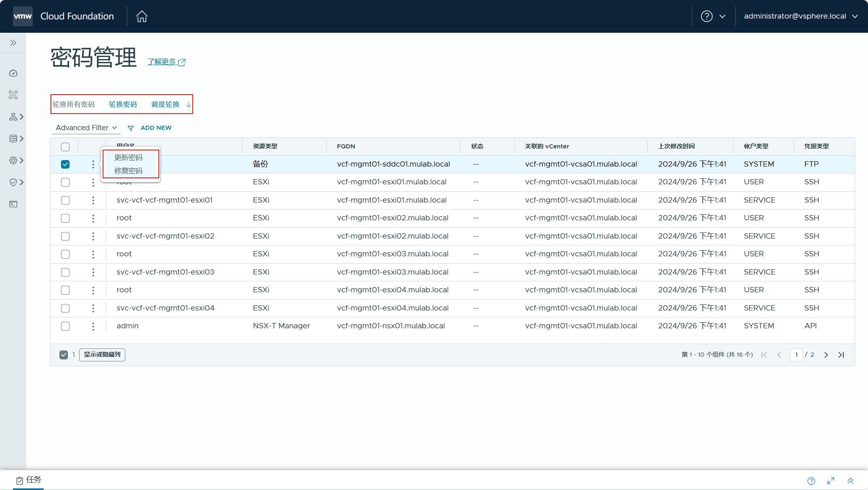The height and width of the screenshot is (490, 868).
Task: Jump to the last page arrow
Action: [841, 355]
